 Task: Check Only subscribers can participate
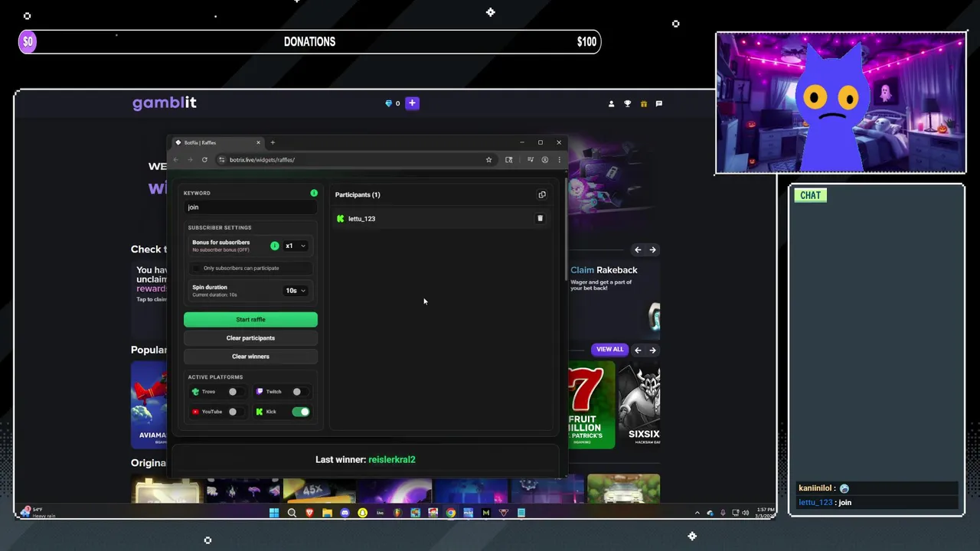(x=197, y=268)
